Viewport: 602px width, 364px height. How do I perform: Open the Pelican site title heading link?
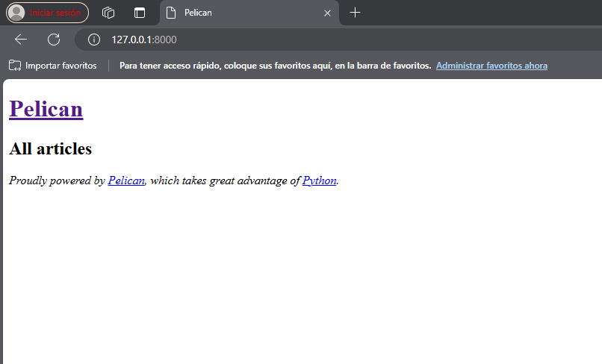coord(46,109)
